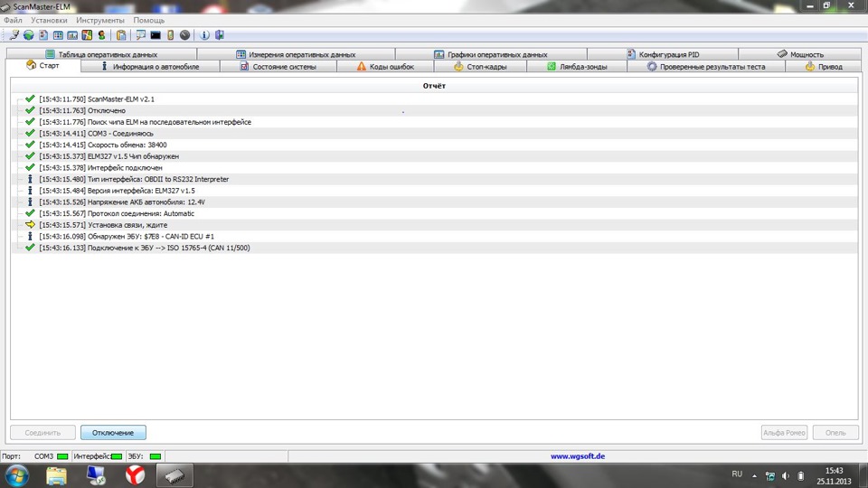Open the www.wgsoft.de link
This screenshot has width=868, height=488.
click(578, 456)
